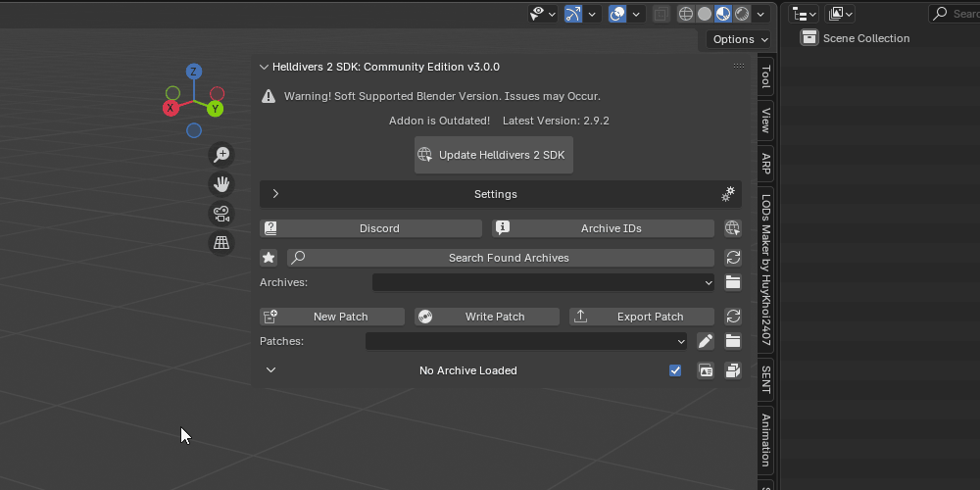Open the folder icon beside Archives dropdown
980x490 pixels.
coord(732,282)
